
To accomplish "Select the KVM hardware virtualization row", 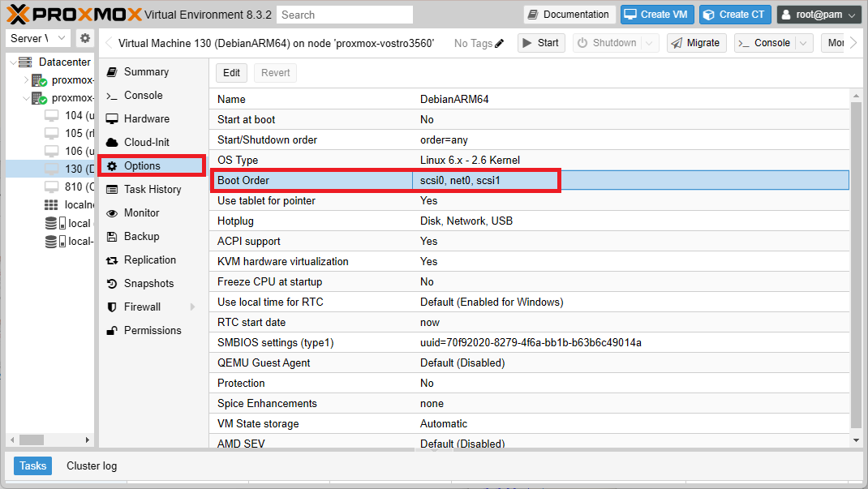I will click(x=529, y=261).
